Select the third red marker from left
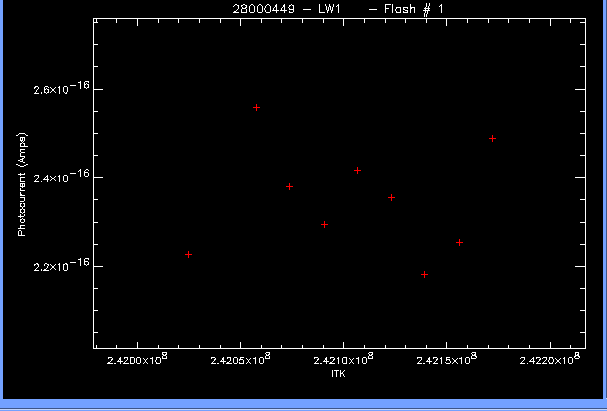Image resolution: width=607 pixels, height=411 pixels. [289, 186]
